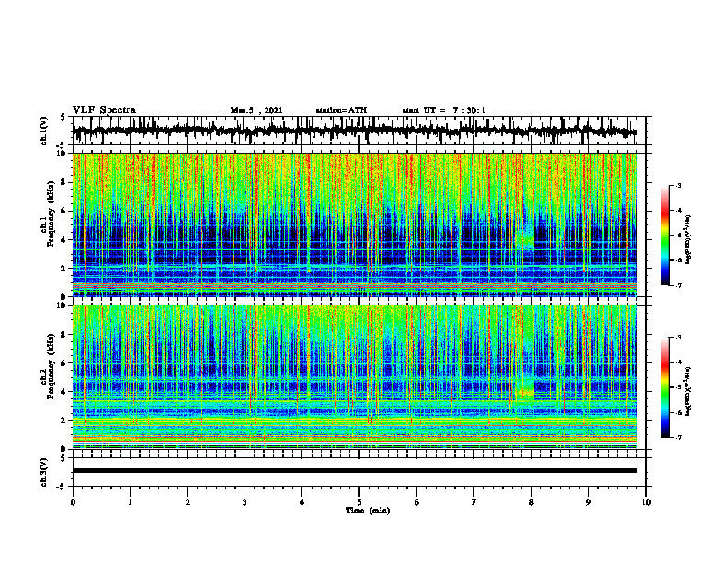Screen dimensions: 728x563
Task: Click the time axis tick label "5"
Action: click(359, 502)
